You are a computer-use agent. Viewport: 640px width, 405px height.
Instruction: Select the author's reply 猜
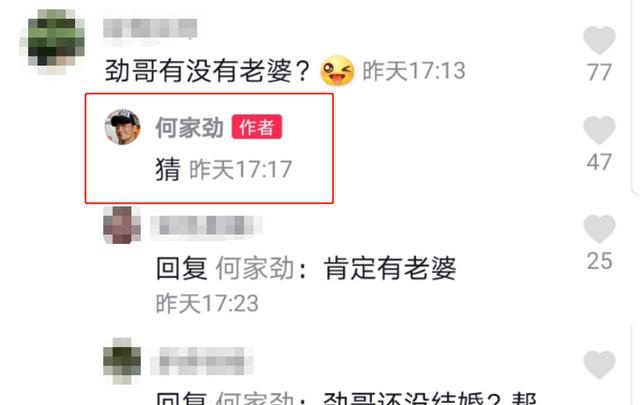(x=168, y=169)
